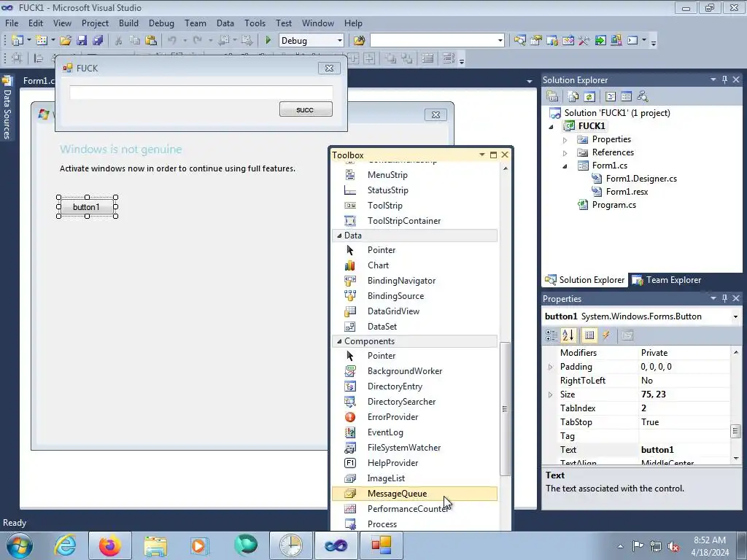Open the Windows Start button
747x560 pixels.
[x=20, y=545]
